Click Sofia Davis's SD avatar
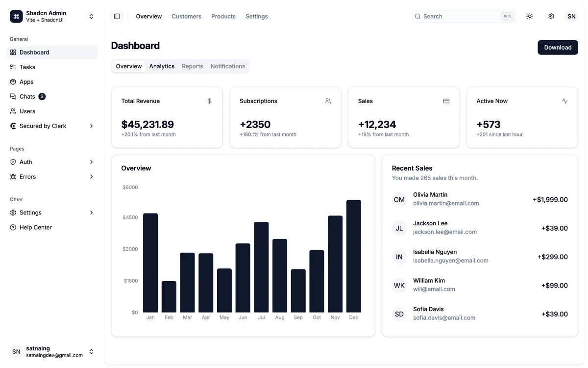This screenshot has width=588, height=368. (399, 314)
